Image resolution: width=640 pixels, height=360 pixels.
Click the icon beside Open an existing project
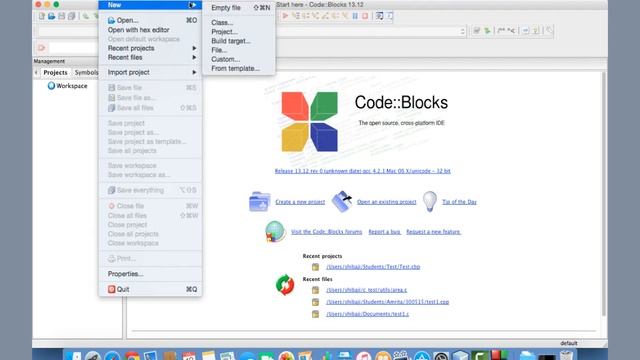tap(342, 201)
